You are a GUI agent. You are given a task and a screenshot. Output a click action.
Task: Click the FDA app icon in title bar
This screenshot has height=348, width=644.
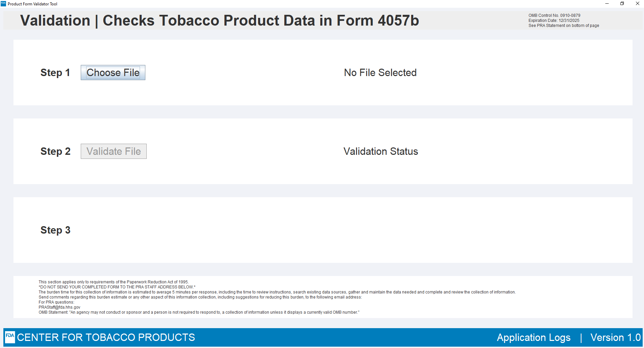pos(3,4)
